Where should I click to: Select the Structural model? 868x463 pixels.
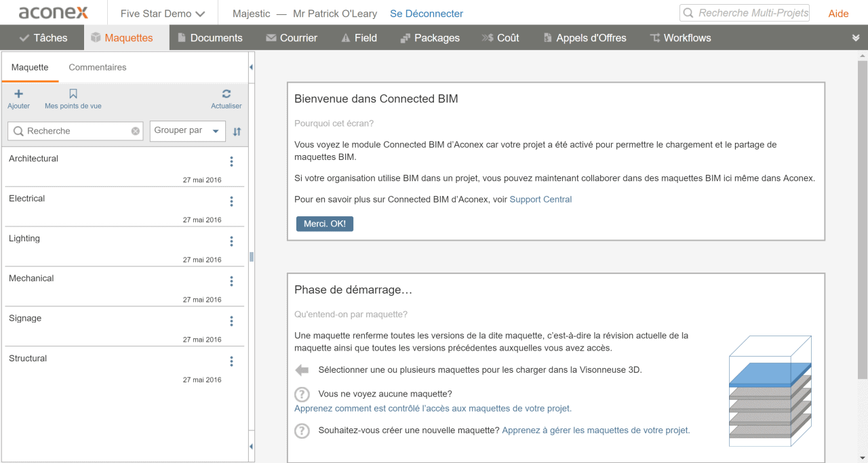coord(125,367)
